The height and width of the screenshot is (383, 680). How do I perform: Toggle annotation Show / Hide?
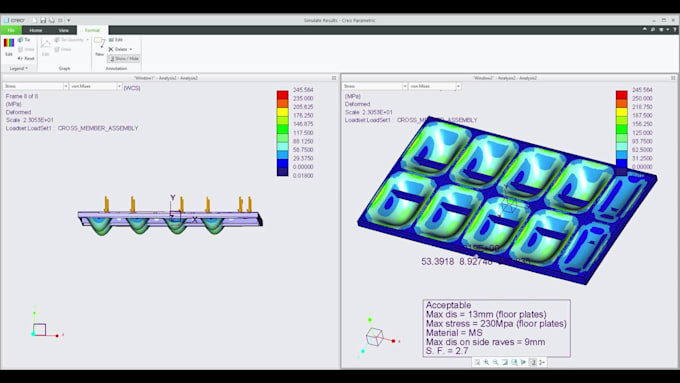[x=124, y=59]
